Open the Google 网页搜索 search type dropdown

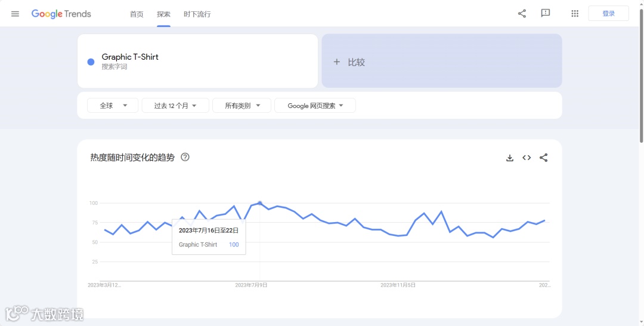point(315,106)
